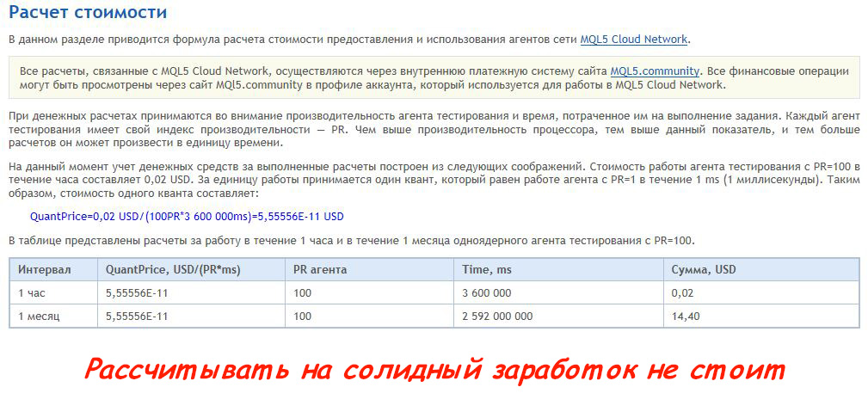The height and width of the screenshot is (418, 868).
Task: Click the 'PR агента' column header
Action: coord(369,269)
